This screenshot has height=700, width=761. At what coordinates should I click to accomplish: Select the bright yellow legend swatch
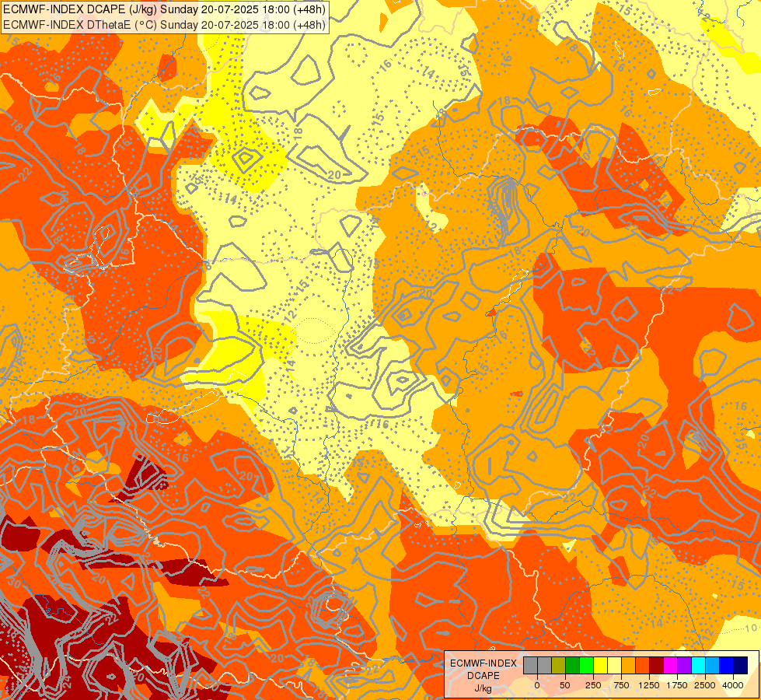tap(600, 665)
